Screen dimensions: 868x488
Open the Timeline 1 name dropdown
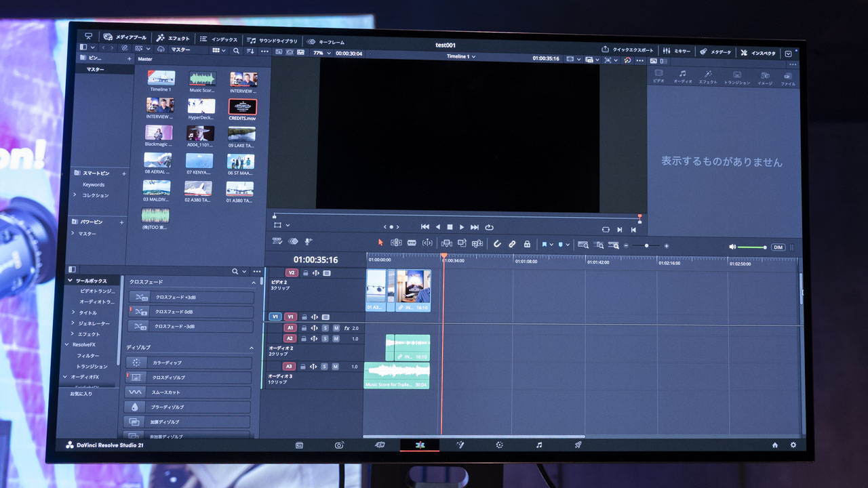coord(461,56)
